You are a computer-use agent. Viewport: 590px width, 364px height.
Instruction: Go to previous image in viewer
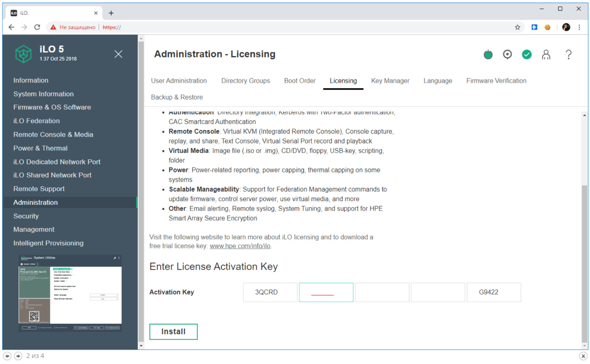pos(7,356)
